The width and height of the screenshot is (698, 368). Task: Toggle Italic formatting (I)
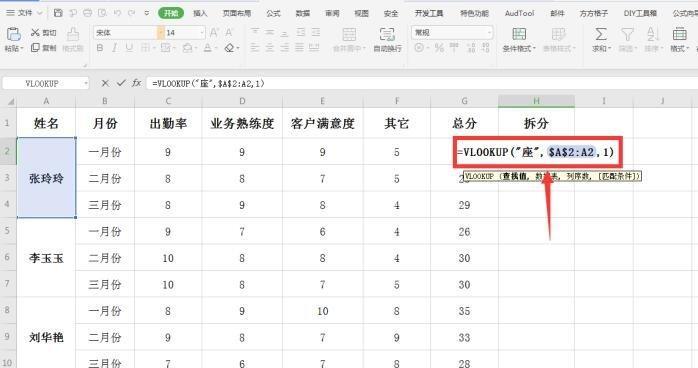pyautogui.click(x=115, y=48)
